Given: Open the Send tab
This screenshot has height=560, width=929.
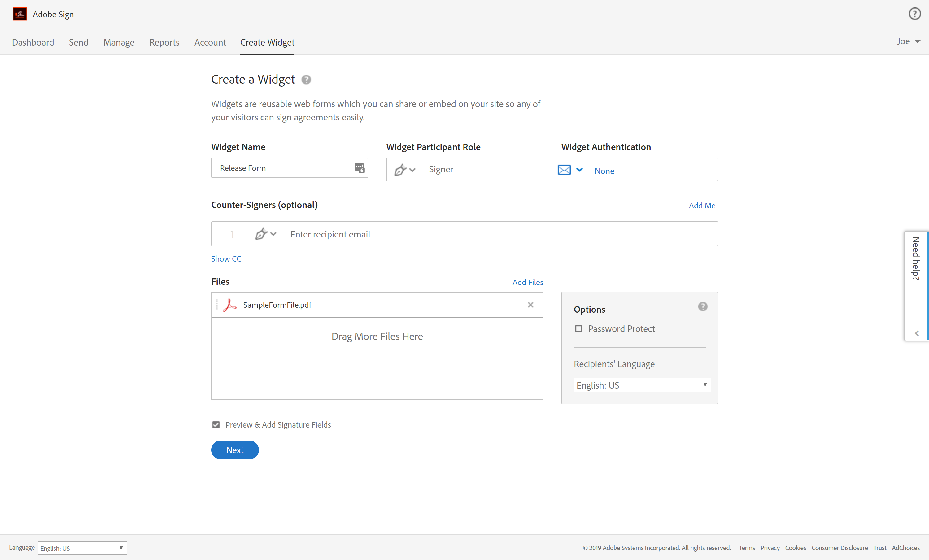Looking at the screenshot, I should coord(78,42).
